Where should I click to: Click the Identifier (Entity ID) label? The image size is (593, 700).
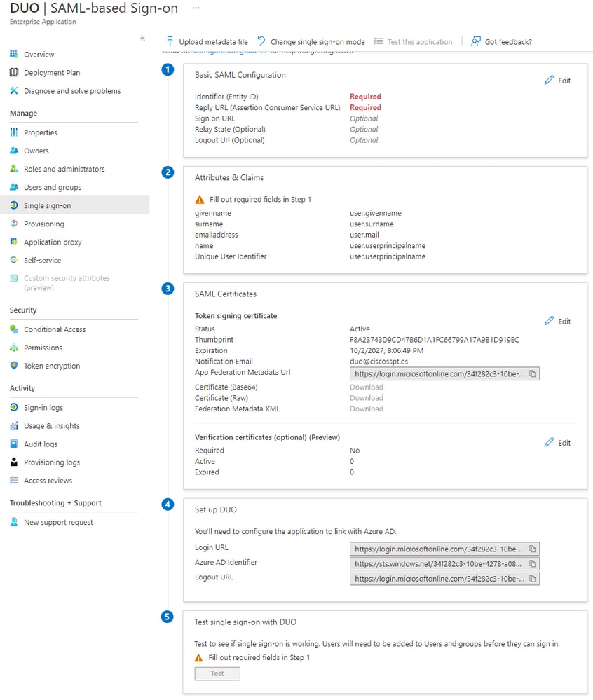[226, 97]
